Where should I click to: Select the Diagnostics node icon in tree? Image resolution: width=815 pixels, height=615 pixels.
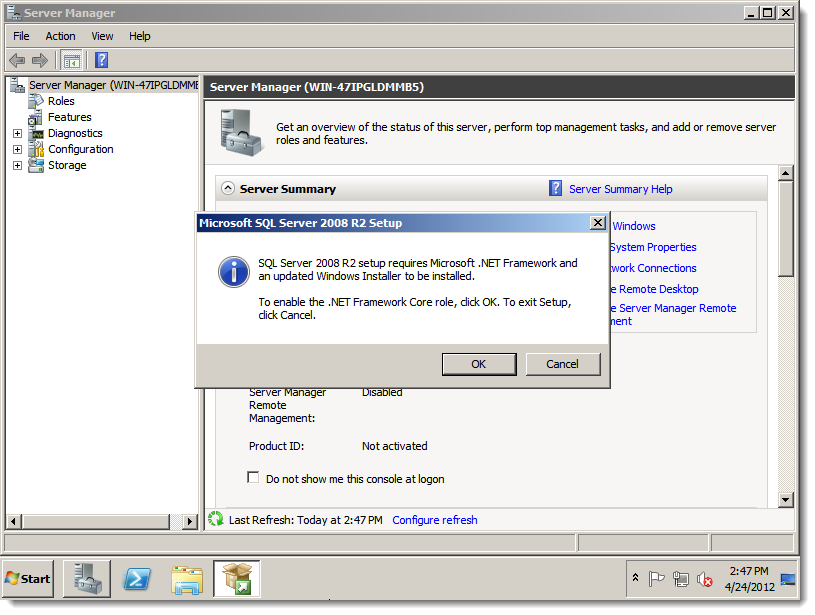[x=36, y=133]
